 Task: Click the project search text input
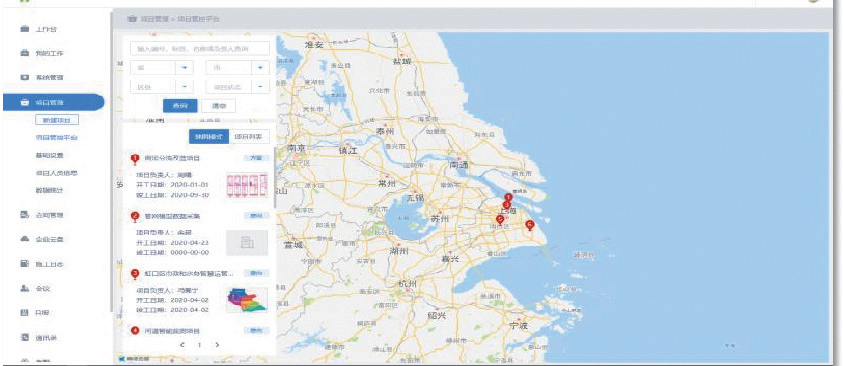click(x=199, y=48)
